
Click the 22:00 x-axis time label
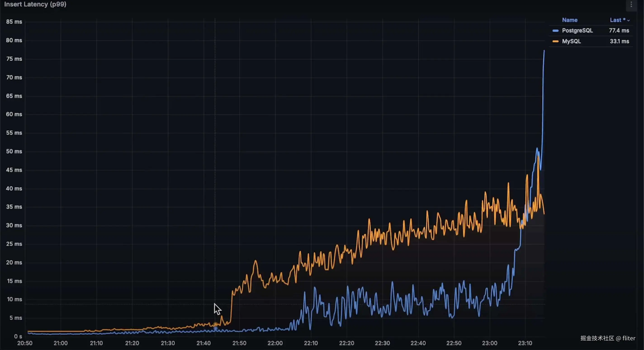tap(275, 343)
